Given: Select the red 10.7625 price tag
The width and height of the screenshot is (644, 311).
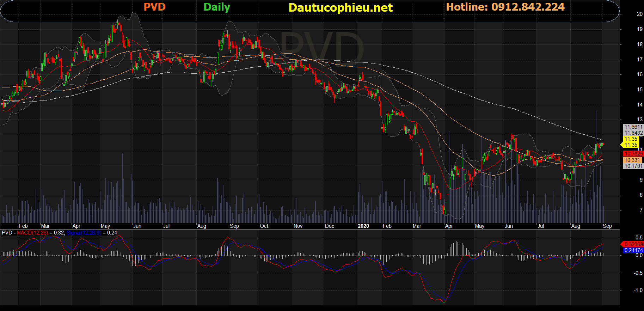Looking at the screenshot, I should point(633,154).
